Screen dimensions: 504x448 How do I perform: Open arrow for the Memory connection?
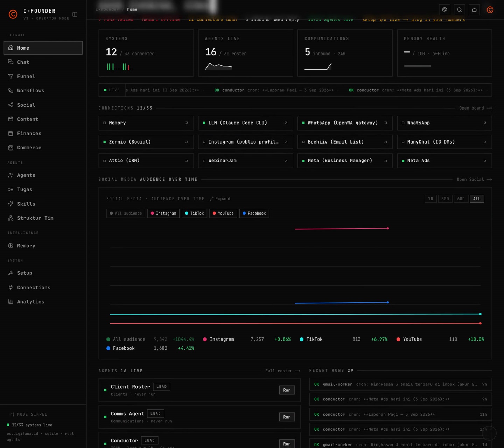point(187,123)
